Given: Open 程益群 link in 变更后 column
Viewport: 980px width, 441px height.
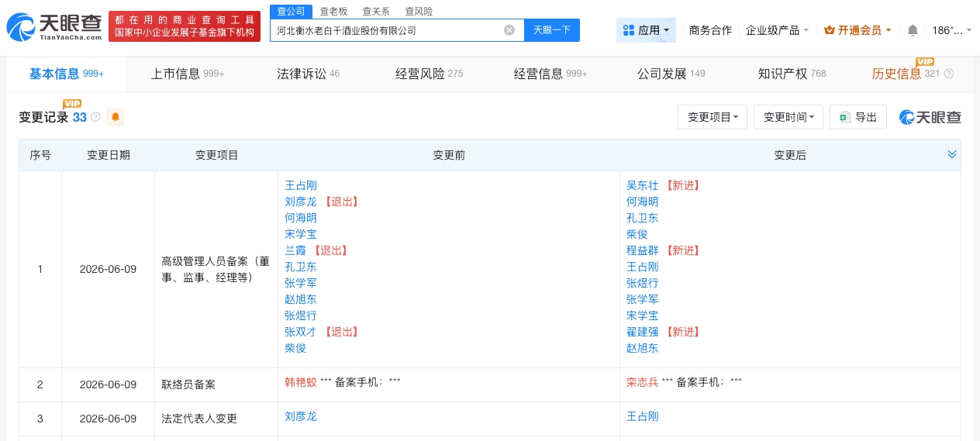Looking at the screenshot, I should tap(643, 250).
